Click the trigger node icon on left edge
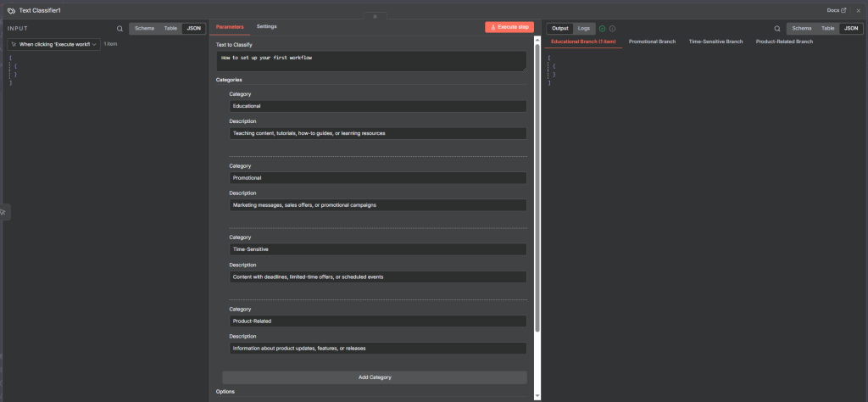Viewport: 868px width, 402px height. 3,212
